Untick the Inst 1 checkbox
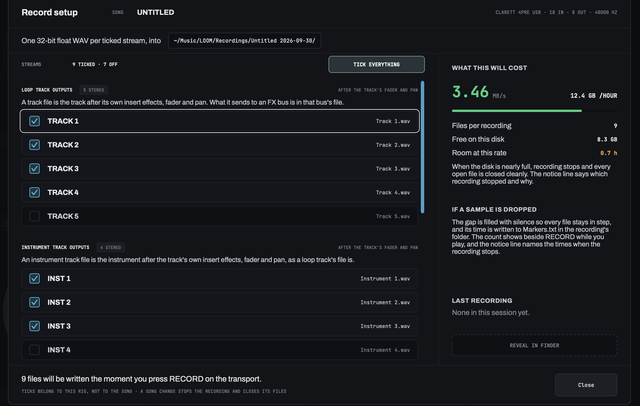The width and height of the screenshot is (640, 406). point(34,278)
